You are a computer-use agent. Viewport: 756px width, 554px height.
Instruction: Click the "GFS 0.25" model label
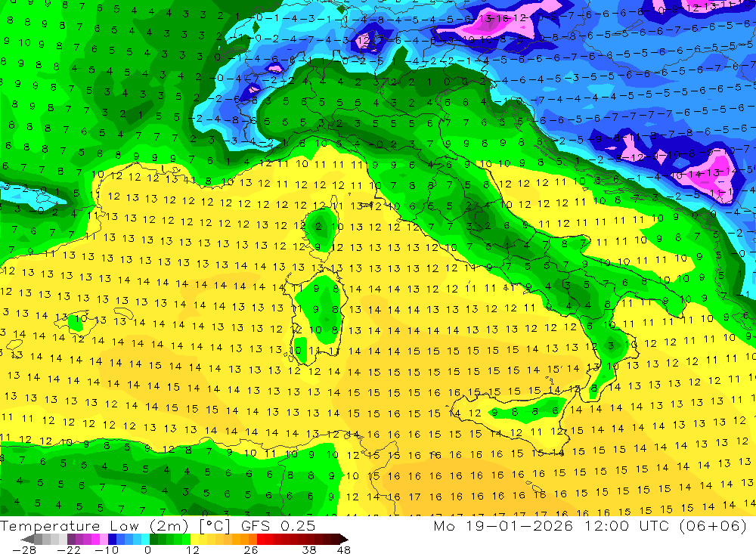278,526
